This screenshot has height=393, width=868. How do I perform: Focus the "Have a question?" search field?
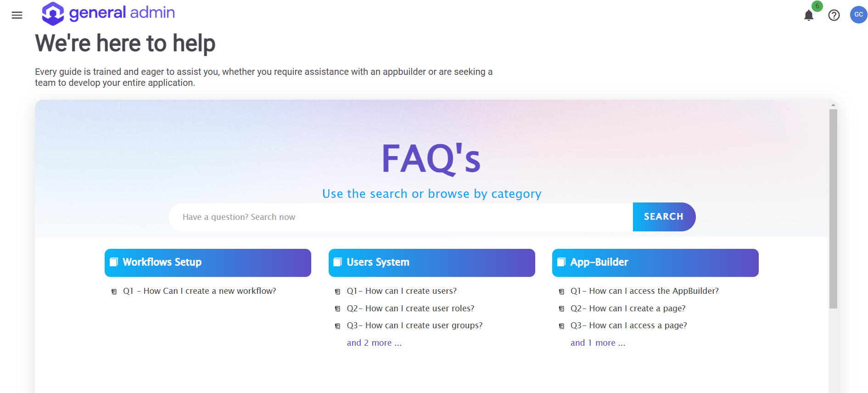tap(400, 217)
